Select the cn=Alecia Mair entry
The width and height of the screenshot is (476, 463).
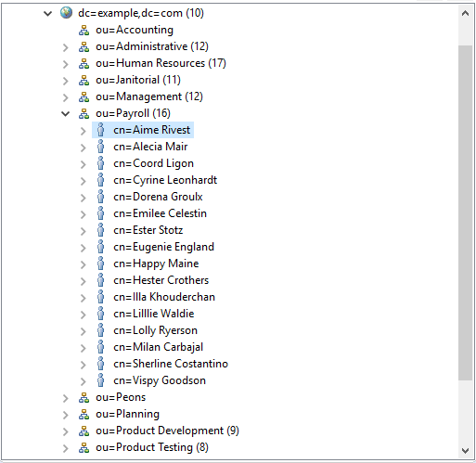click(x=150, y=147)
